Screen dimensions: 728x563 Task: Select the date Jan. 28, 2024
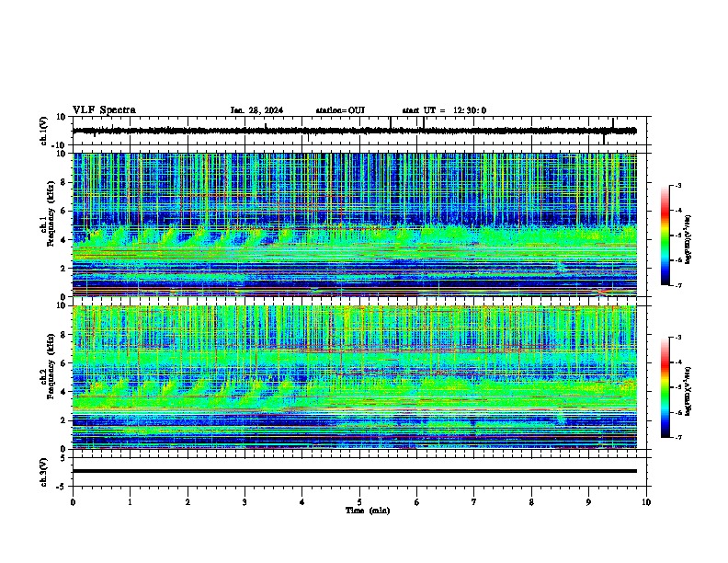pyautogui.click(x=256, y=110)
